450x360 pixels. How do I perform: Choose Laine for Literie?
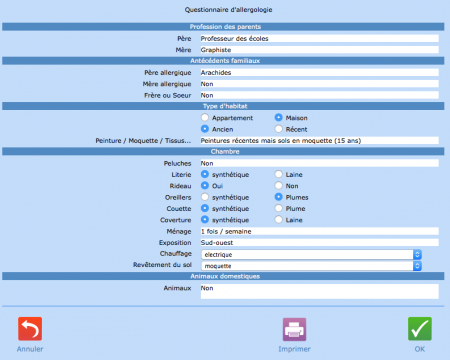pos(279,174)
